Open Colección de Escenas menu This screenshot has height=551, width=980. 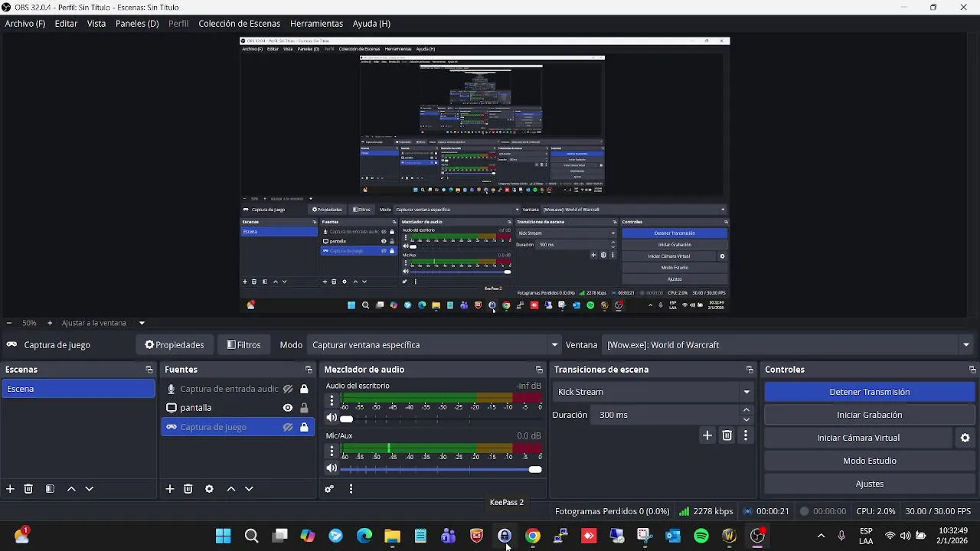[x=240, y=24]
